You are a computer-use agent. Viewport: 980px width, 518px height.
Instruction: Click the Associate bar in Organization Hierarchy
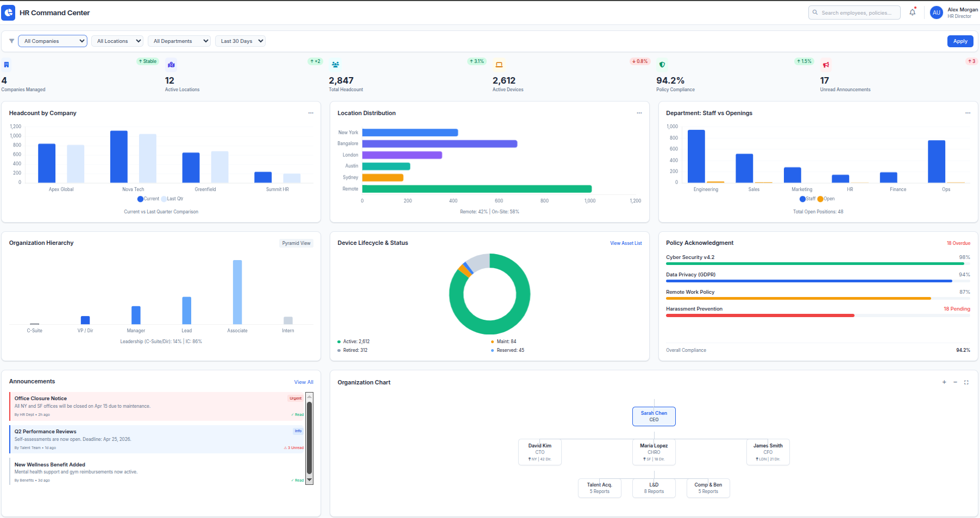tap(237, 292)
